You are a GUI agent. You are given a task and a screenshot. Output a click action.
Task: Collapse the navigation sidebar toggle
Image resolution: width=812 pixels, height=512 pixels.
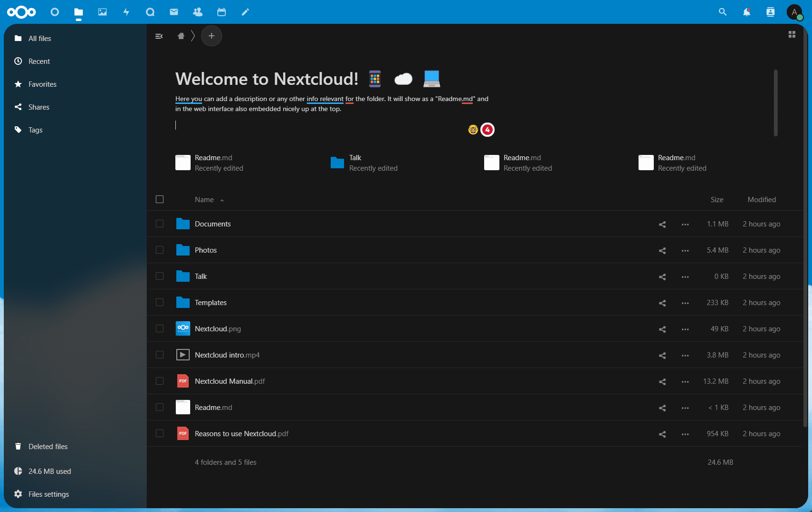tap(159, 36)
